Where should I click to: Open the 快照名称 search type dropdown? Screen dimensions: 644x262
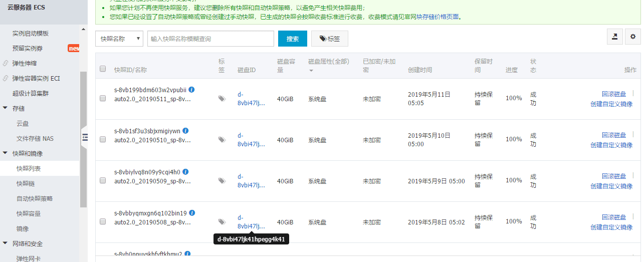coord(119,39)
